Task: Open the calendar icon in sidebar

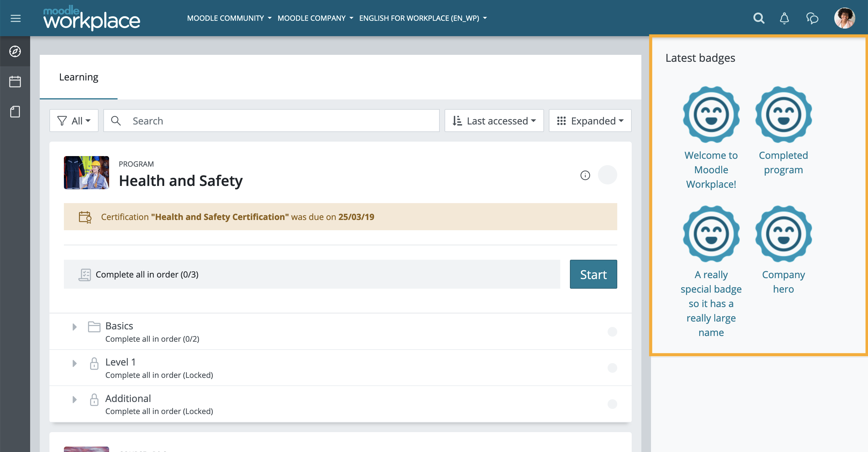Action: (x=15, y=81)
